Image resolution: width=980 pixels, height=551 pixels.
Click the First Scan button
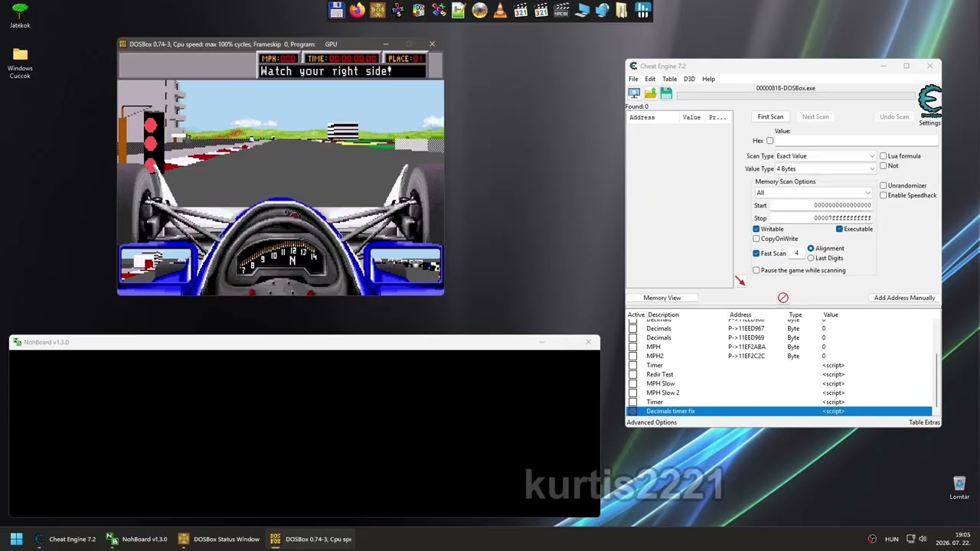coord(770,117)
